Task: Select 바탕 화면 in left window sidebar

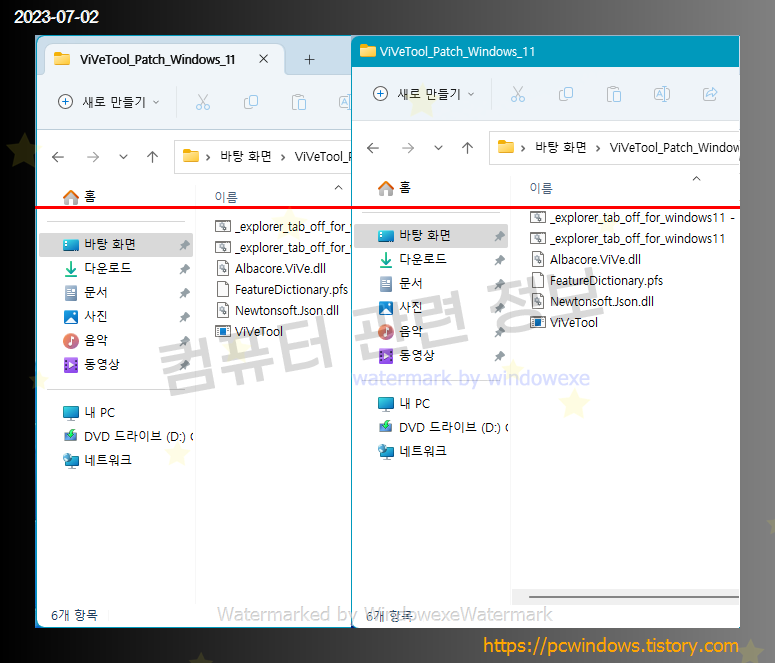Action: pyautogui.click(x=116, y=245)
